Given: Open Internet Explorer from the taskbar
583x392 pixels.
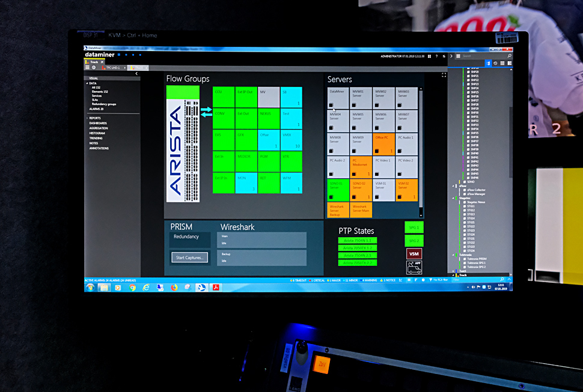Looking at the screenshot, I should (146, 288).
